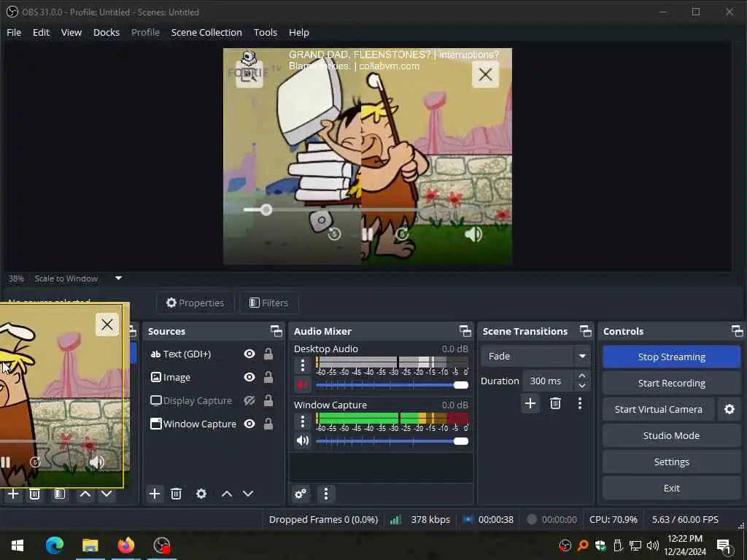Open advanced audio properties gear
The image size is (747, 560).
(301, 494)
